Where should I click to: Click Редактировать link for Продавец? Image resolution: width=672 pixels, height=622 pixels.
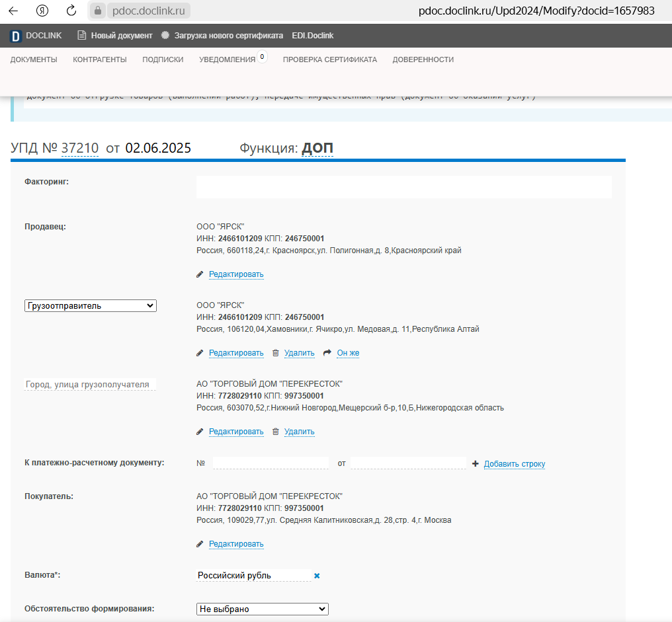coord(236,274)
